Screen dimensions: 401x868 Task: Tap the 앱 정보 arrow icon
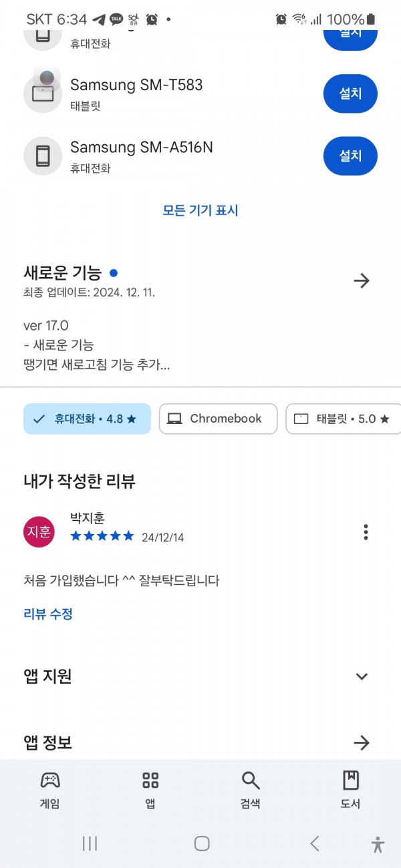(x=362, y=742)
